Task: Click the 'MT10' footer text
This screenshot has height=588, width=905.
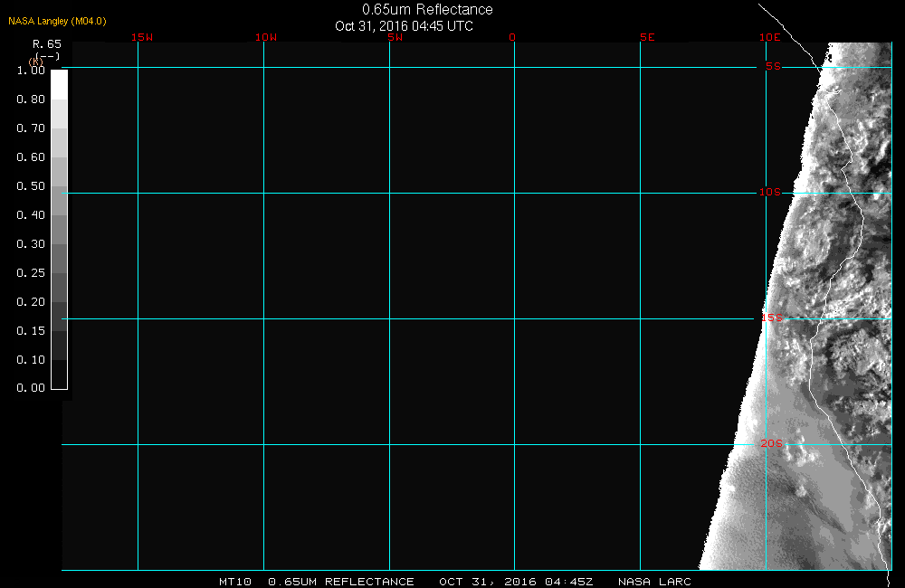Action: 235,582
